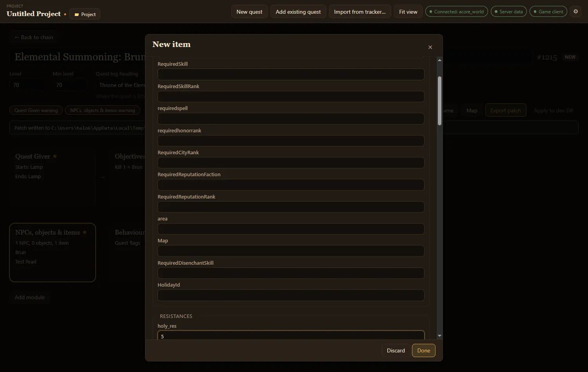588x372 pixels.
Task: Click Add existing quest
Action: tap(298, 12)
